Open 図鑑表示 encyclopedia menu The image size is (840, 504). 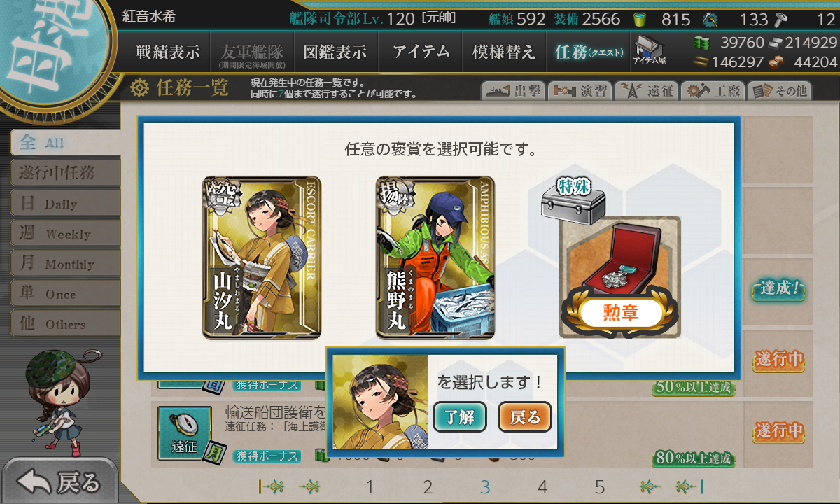(x=335, y=52)
